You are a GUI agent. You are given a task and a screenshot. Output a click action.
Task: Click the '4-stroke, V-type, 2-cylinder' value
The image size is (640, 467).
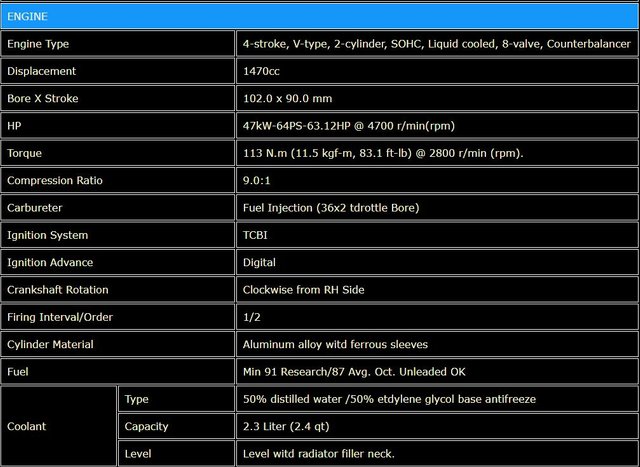(x=437, y=44)
